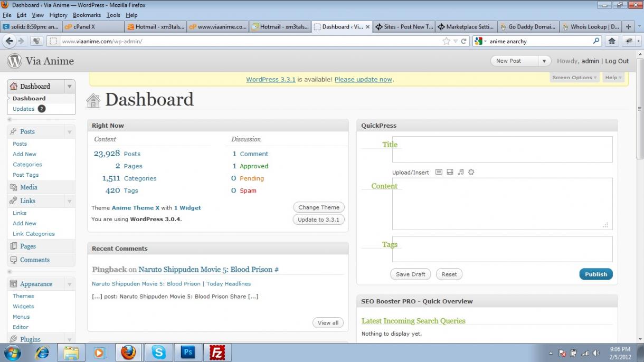Collapse the Posts menu arrow

[x=69, y=132]
